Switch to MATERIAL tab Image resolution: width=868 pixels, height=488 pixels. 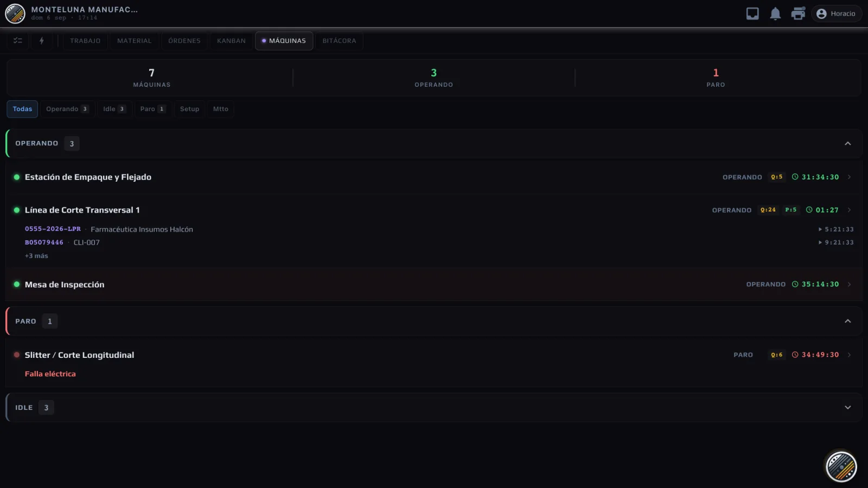click(135, 41)
